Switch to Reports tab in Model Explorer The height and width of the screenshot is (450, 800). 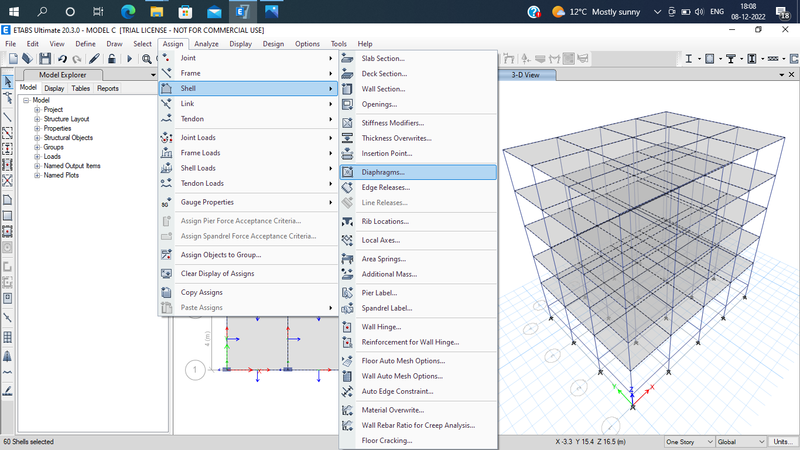tap(108, 88)
